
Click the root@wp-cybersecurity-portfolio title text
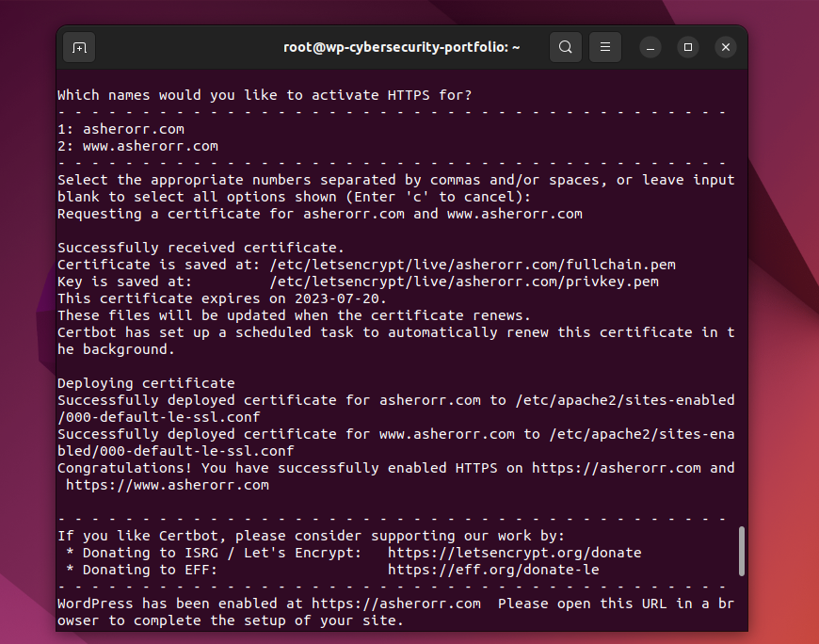tap(401, 47)
